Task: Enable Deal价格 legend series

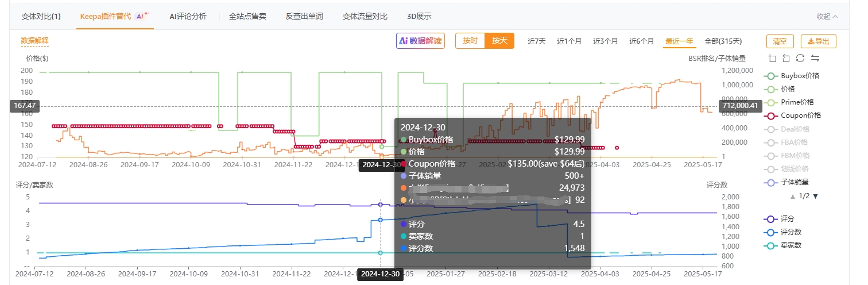Action: click(x=787, y=129)
